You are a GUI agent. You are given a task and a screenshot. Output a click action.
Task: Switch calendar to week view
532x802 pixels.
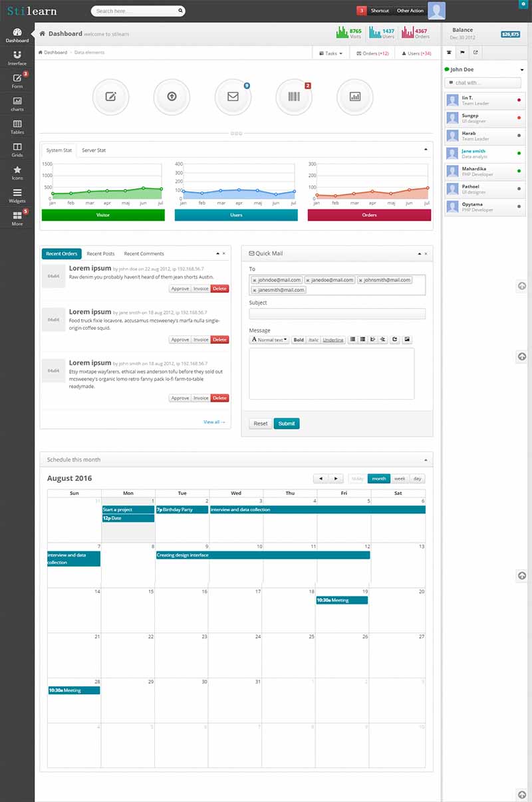coord(400,479)
